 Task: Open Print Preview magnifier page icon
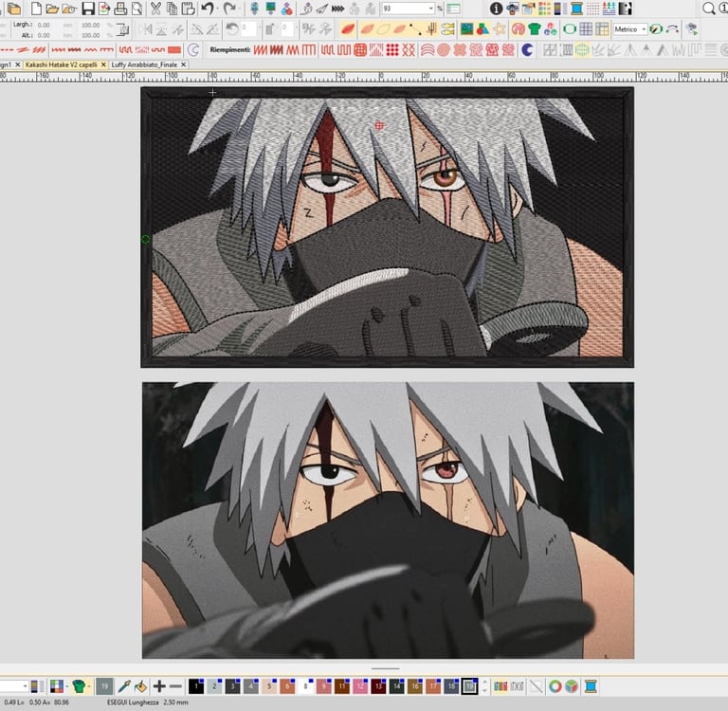136,9
